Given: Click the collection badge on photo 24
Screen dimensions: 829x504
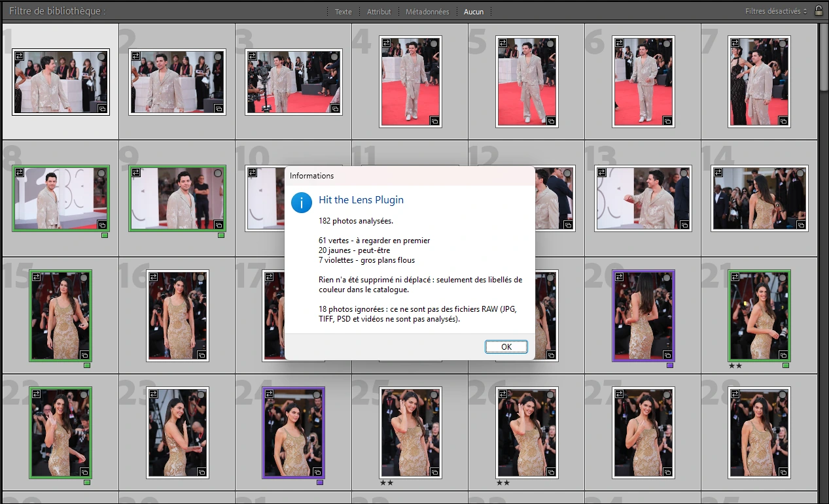Looking at the screenshot, I should click(317, 472).
